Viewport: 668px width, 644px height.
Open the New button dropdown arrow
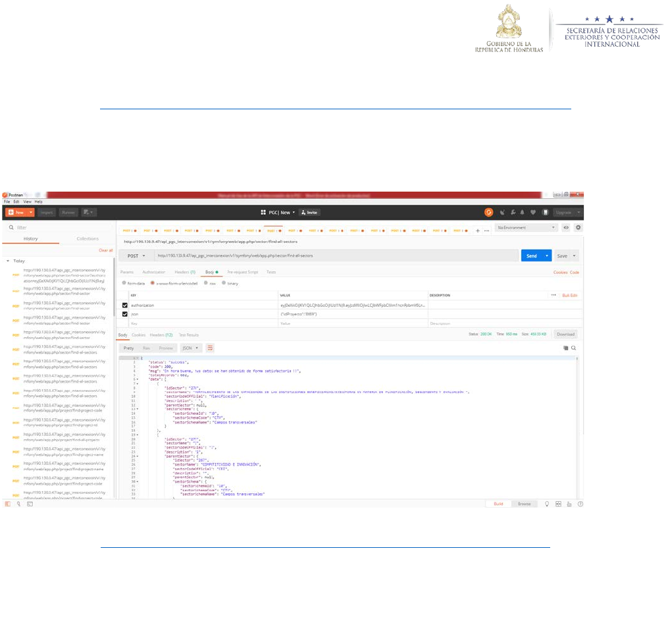pos(31,212)
